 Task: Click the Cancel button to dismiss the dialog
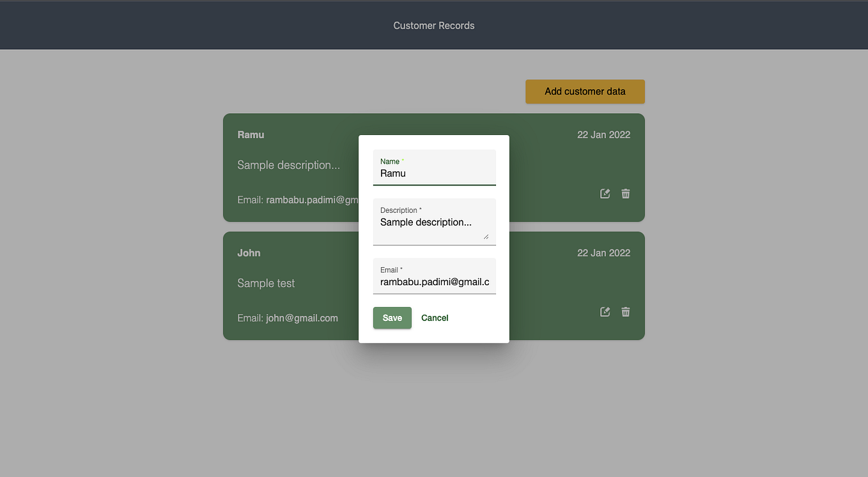(x=435, y=318)
